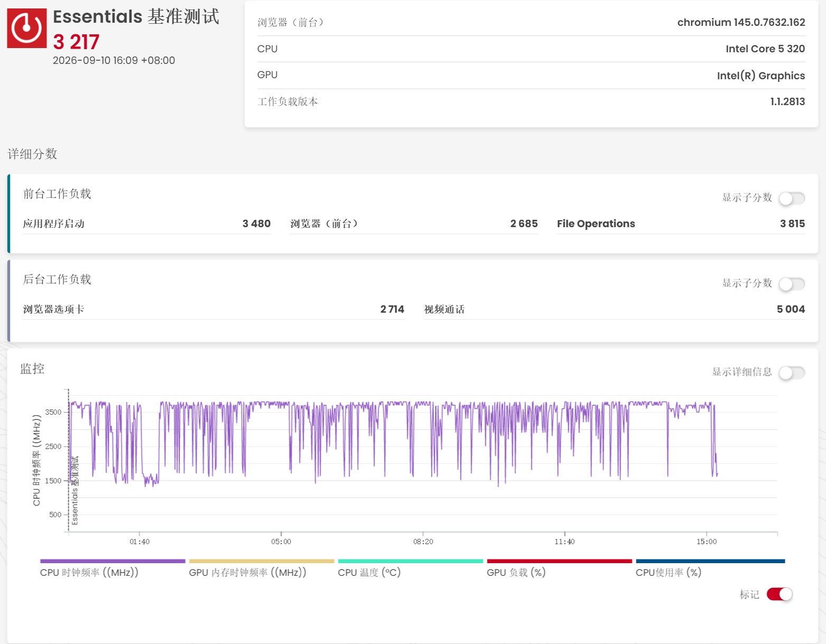Click the File Operations label

coord(596,223)
